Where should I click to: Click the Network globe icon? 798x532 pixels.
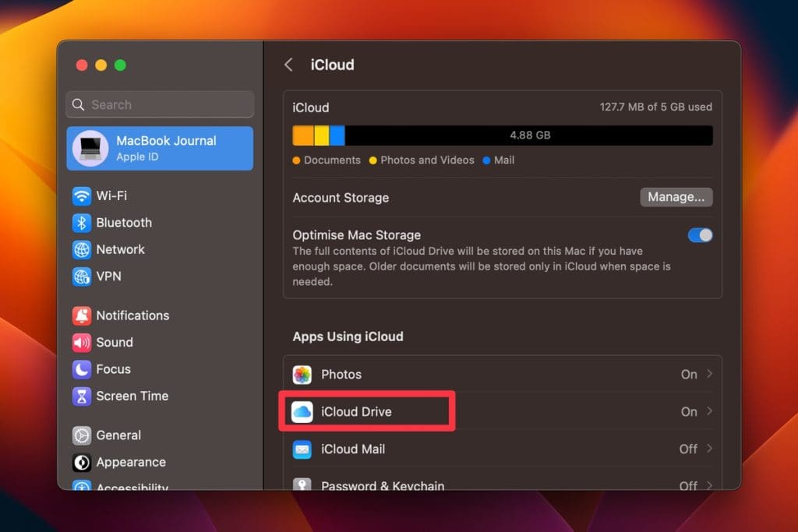pyautogui.click(x=81, y=250)
